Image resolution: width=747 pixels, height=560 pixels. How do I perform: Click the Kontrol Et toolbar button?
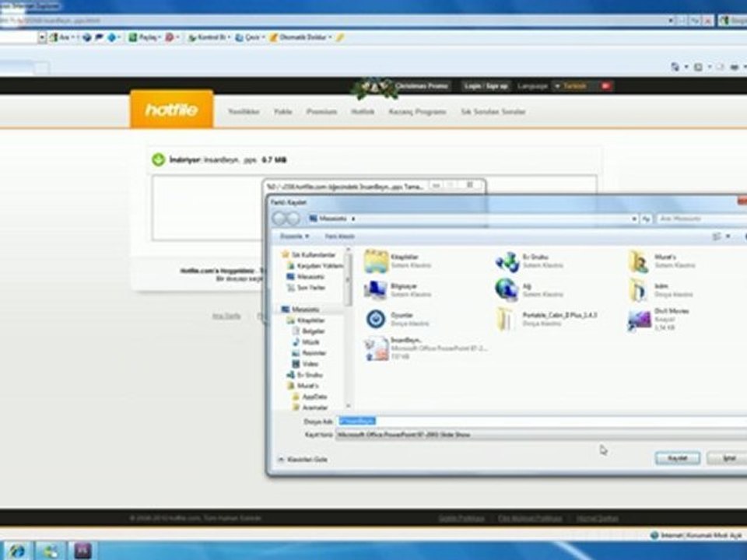pyautogui.click(x=209, y=37)
